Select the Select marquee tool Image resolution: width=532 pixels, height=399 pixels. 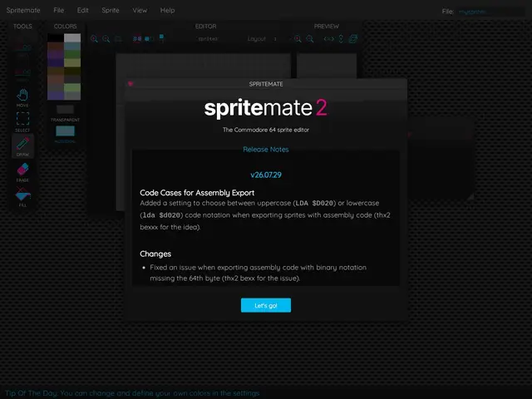click(x=22, y=122)
